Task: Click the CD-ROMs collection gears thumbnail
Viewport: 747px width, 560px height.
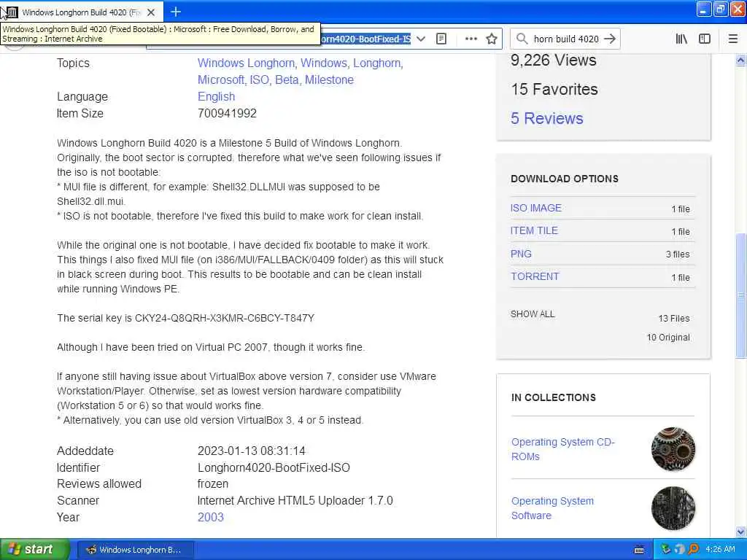Action: pos(673,449)
